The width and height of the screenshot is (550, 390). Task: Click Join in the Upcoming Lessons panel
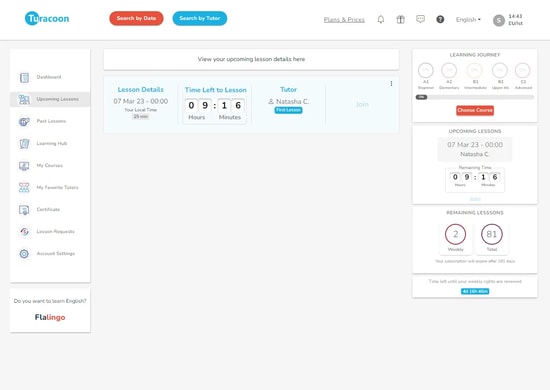[x=475, y=199]
